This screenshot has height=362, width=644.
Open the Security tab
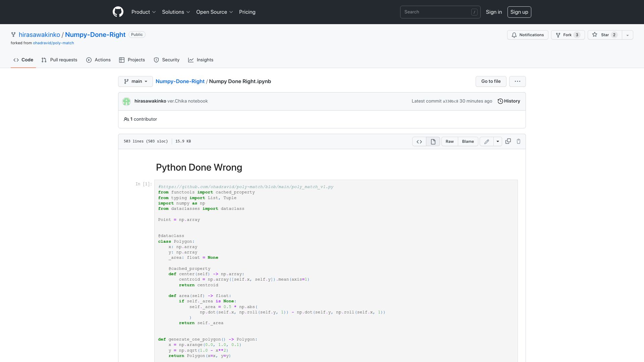[x=166, y=60]
